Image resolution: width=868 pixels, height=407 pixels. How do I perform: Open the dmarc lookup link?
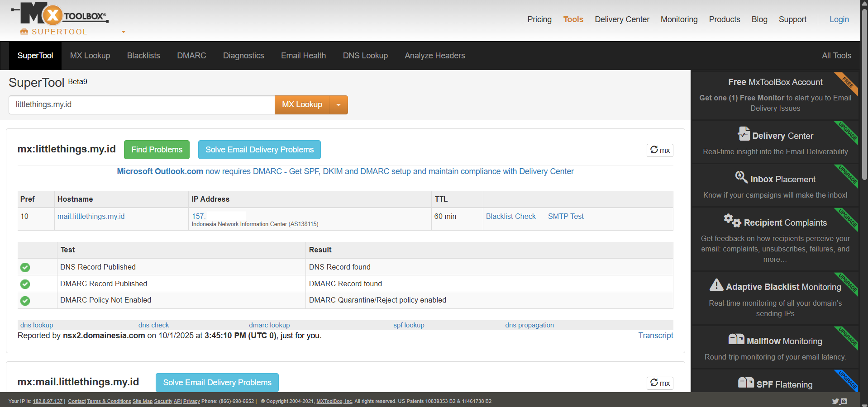click(269, 325)
